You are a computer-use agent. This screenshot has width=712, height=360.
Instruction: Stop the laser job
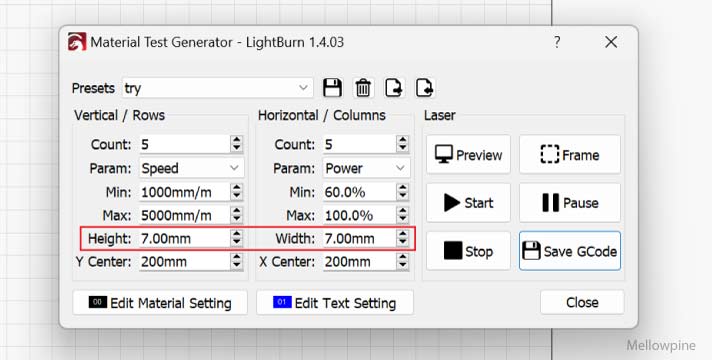pyautogui.click(x=468, y=251)
